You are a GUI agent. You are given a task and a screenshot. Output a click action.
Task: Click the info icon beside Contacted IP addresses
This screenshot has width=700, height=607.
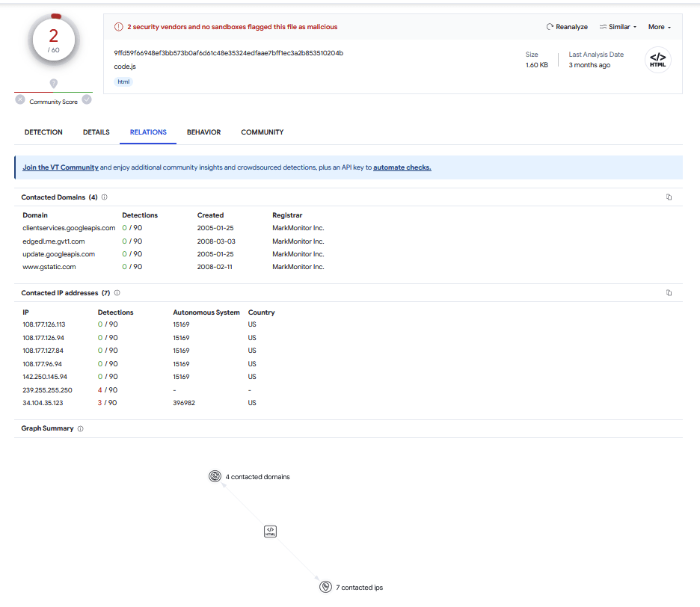coord(117,293)
